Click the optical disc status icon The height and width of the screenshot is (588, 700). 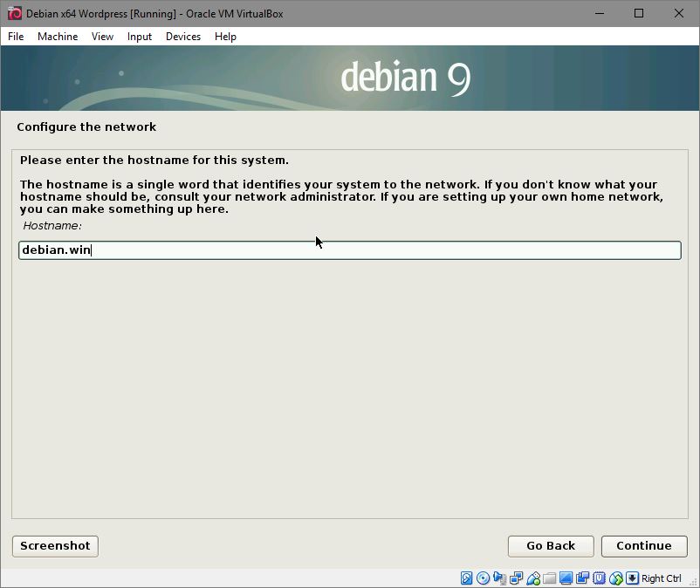(x=483, y=578)
